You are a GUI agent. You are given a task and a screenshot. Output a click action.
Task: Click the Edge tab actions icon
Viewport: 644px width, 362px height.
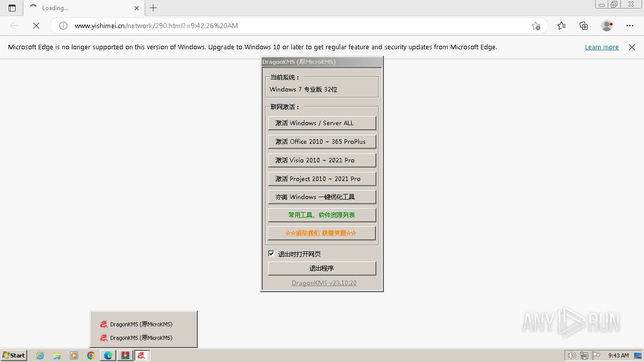pyautogui.click(x=12, y=8)
